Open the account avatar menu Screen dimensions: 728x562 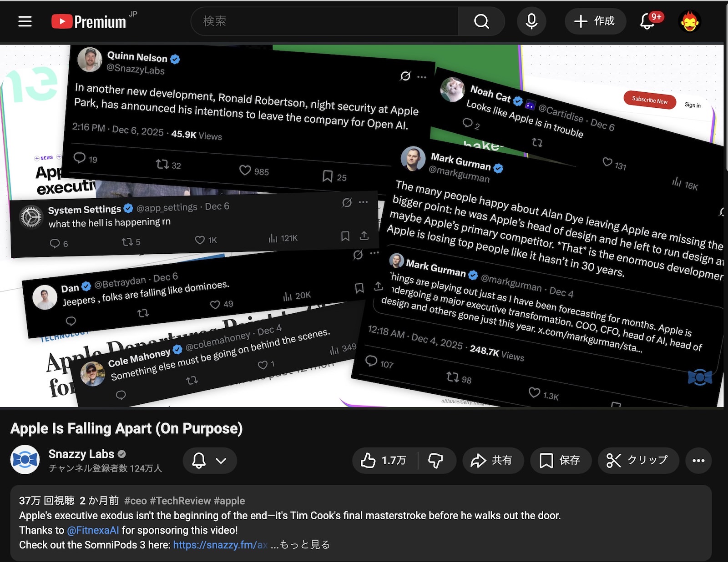pos(690,21)
